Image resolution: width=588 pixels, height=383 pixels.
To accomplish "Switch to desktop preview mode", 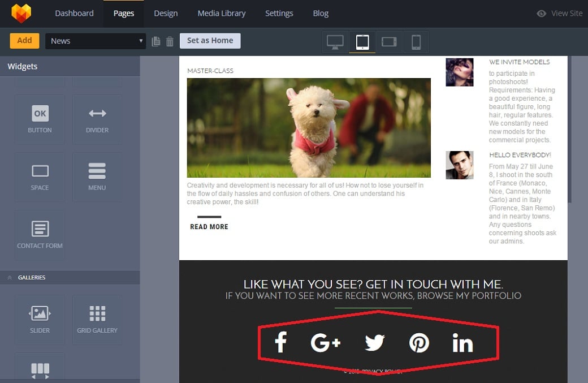I will point(335,42).
